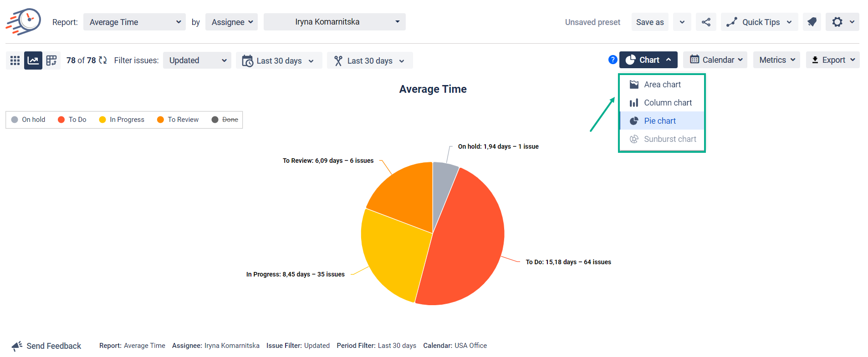Choose Area chart from the menu
The image size is (868, 357).
coord(662,85)
